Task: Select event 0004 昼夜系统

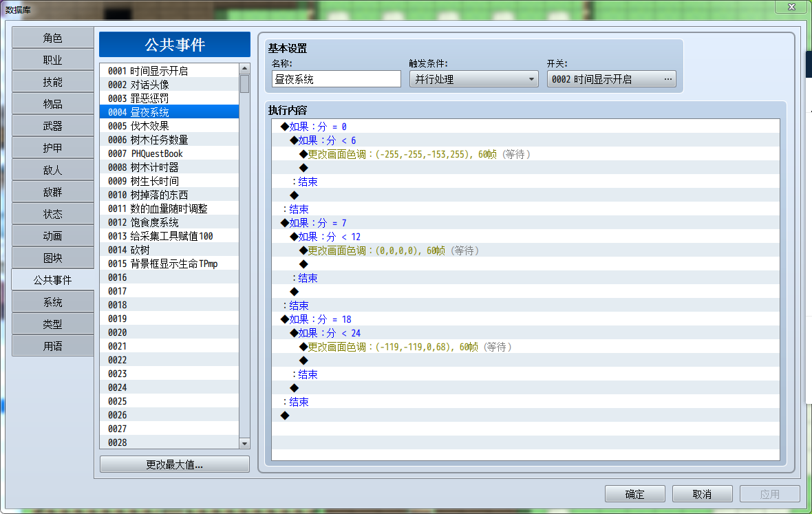Action: point(169,111)
